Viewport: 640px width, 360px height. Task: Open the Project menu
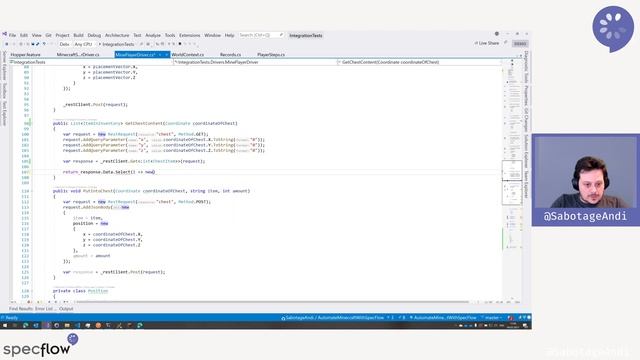click(x=62, y=36)
